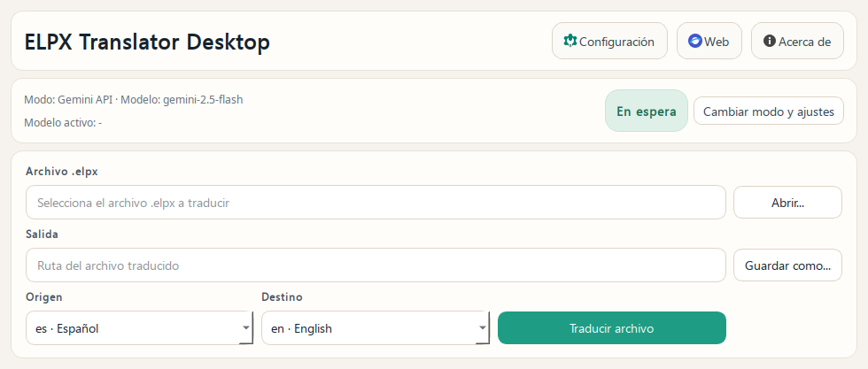Click the arrow on the Origen combo box

coord(245,328)
